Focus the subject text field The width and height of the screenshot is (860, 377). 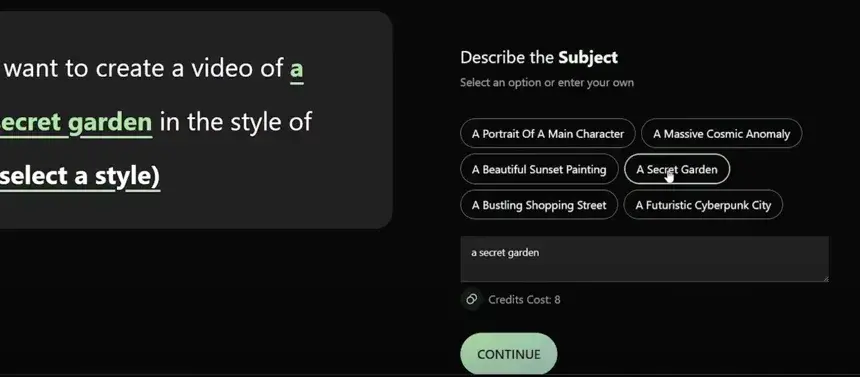click(x=644, y=259)
